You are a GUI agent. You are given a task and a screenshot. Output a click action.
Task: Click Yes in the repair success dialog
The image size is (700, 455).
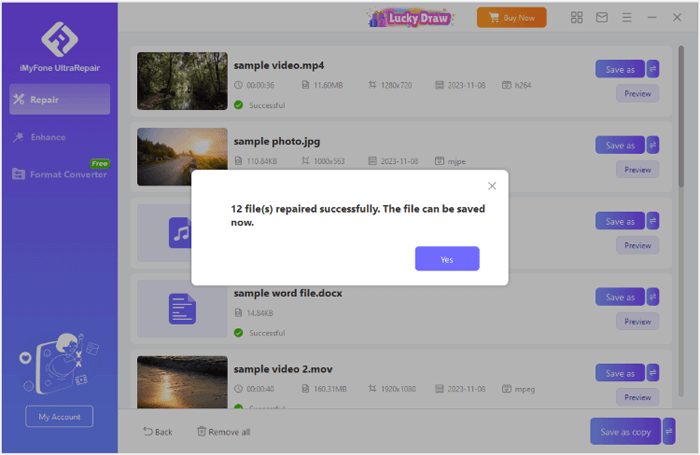pyautogui.click(x=447, y=259)
